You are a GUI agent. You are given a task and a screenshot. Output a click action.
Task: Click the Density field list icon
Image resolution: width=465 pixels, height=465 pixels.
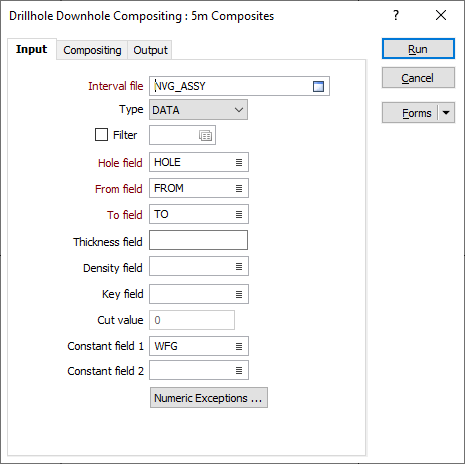point(239,266)
